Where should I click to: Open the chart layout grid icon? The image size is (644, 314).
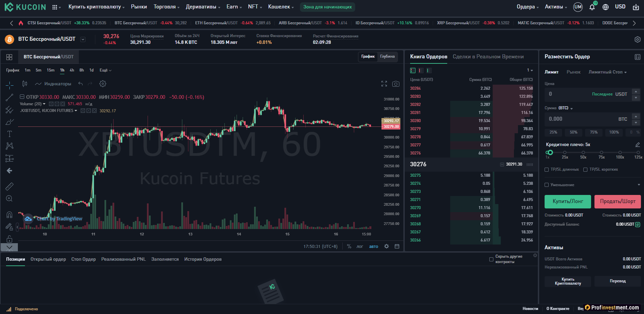click(x=9, y=57)
